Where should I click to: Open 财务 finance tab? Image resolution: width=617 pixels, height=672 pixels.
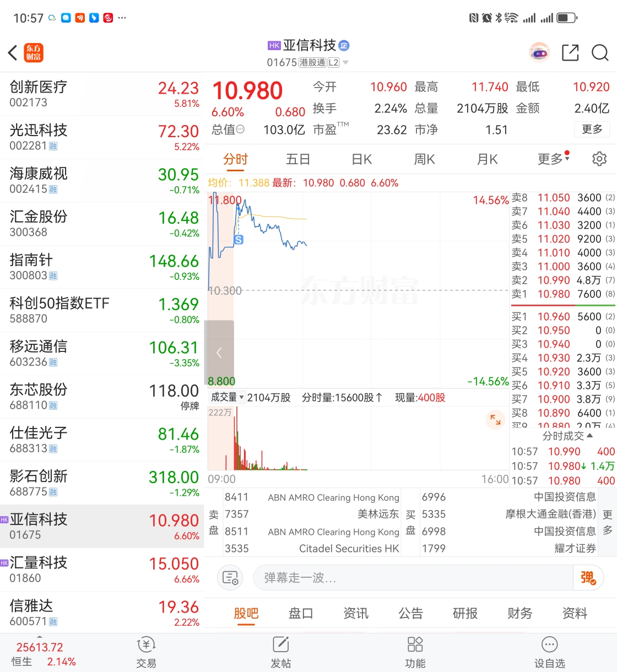520,614
